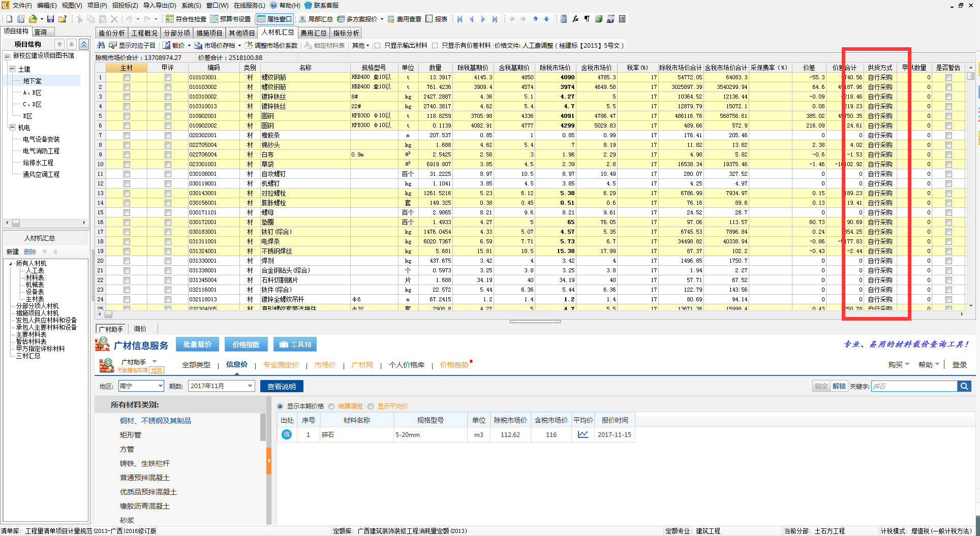Click the fx formula icon
The height and width of the screenshot is (536, 980).
tap(575, 19)
